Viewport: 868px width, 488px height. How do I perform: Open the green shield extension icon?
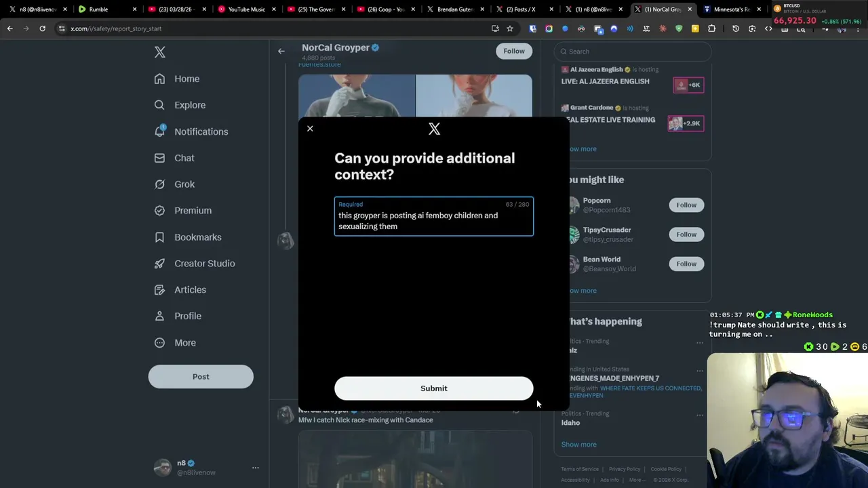pyautogui.click(x=679, y=28)
